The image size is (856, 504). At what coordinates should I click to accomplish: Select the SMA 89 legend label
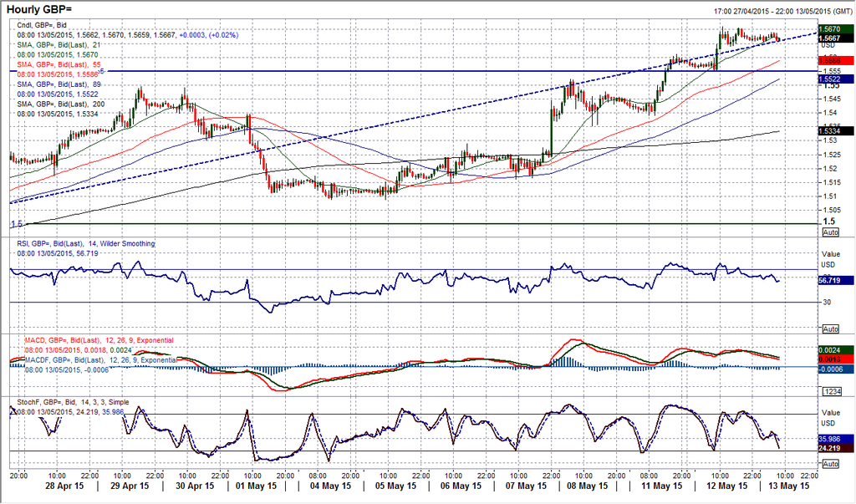[59, 84]
